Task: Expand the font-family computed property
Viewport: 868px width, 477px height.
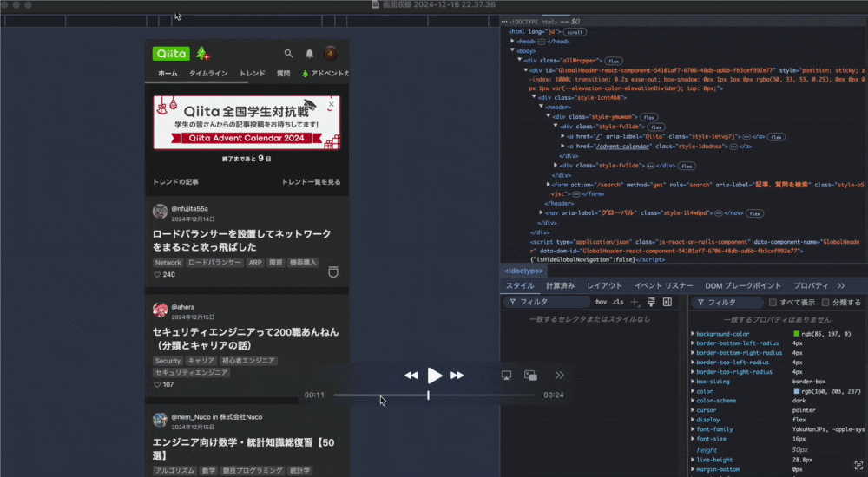Action: [x=693, y=428]
